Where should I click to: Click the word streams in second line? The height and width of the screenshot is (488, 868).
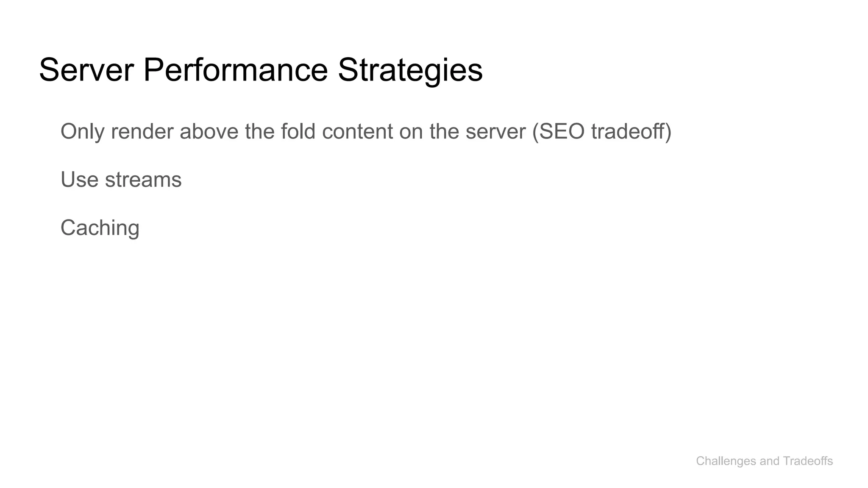(x=143, y=180)
